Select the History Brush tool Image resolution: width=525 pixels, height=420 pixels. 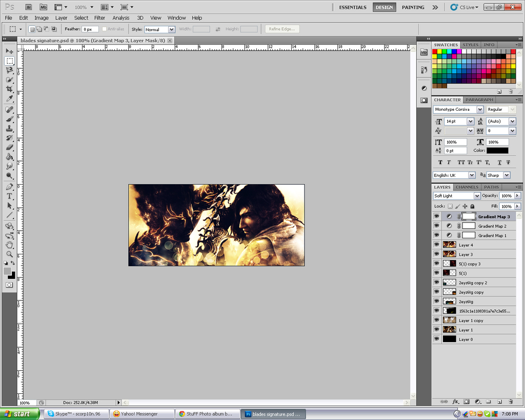(9, 138)
